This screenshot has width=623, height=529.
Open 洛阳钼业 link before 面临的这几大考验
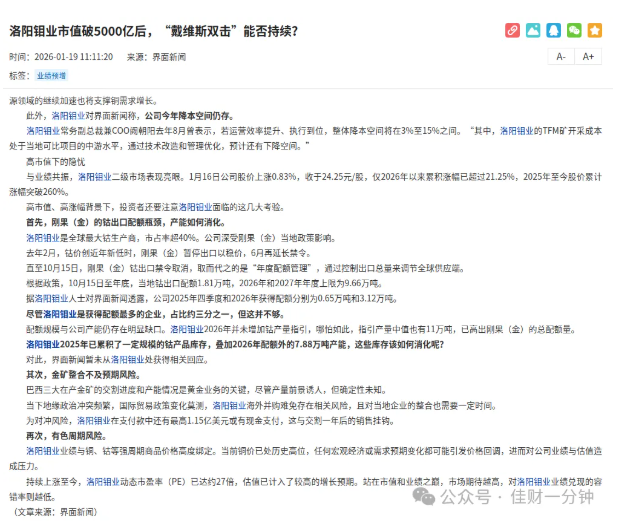(x=195, y=207)
